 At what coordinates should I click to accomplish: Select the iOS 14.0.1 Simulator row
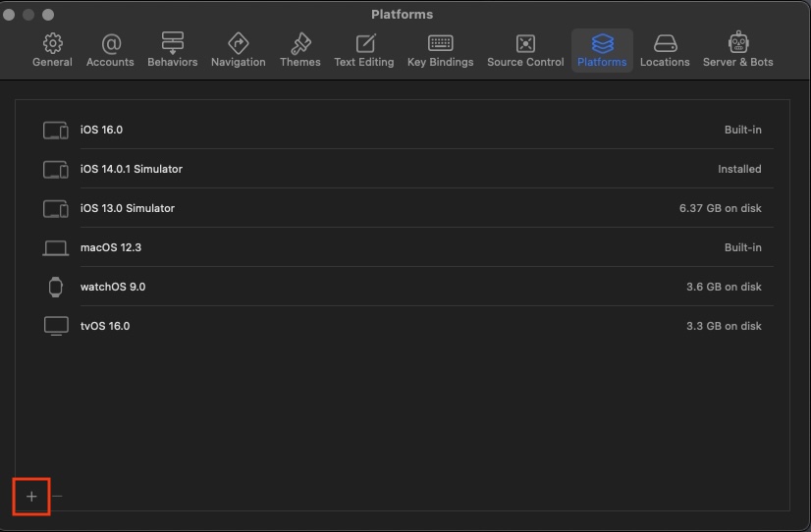(403, 169)
